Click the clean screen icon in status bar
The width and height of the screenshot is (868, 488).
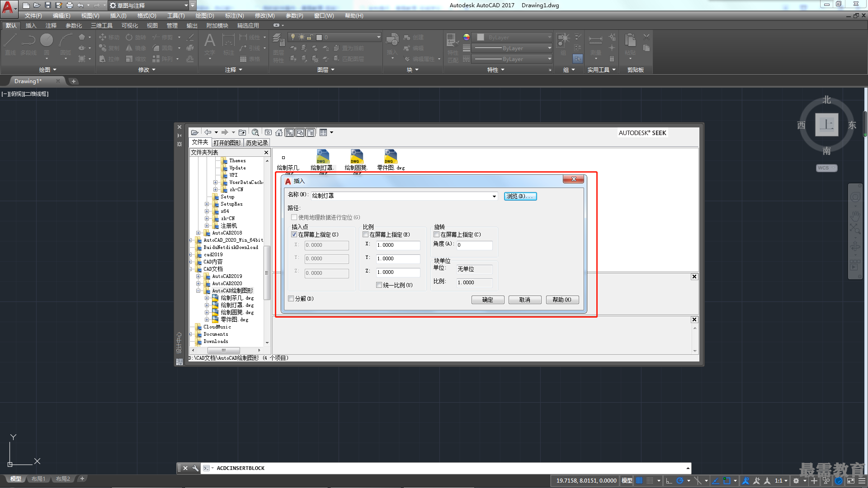(851, 480)
